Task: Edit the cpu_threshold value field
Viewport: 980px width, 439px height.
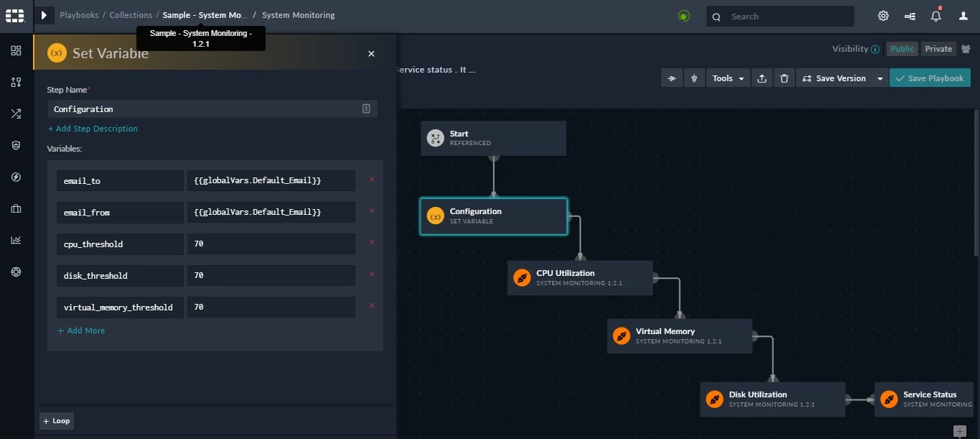Action: click(271, 244)
